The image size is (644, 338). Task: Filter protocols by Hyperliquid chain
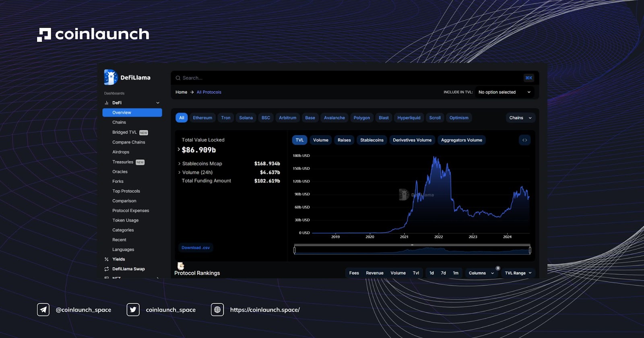pos(409,118)
